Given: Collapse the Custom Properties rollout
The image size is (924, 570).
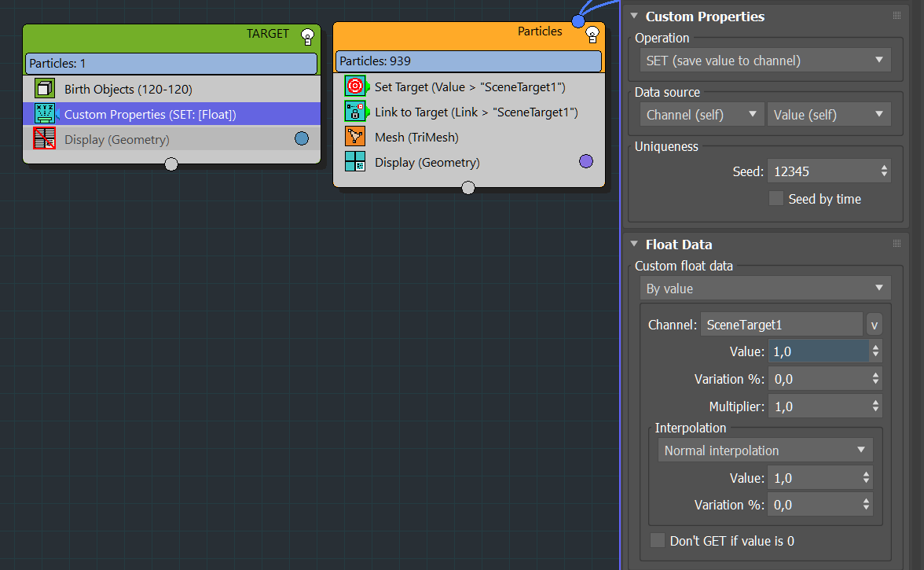Looking at the screenshot, I should [x=634, y=16].
